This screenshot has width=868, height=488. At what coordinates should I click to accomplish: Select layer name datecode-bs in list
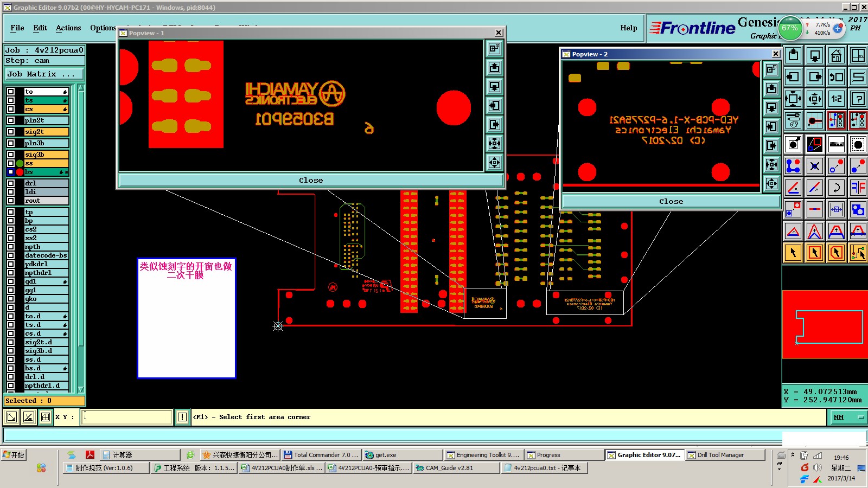[x=46, y=255]
